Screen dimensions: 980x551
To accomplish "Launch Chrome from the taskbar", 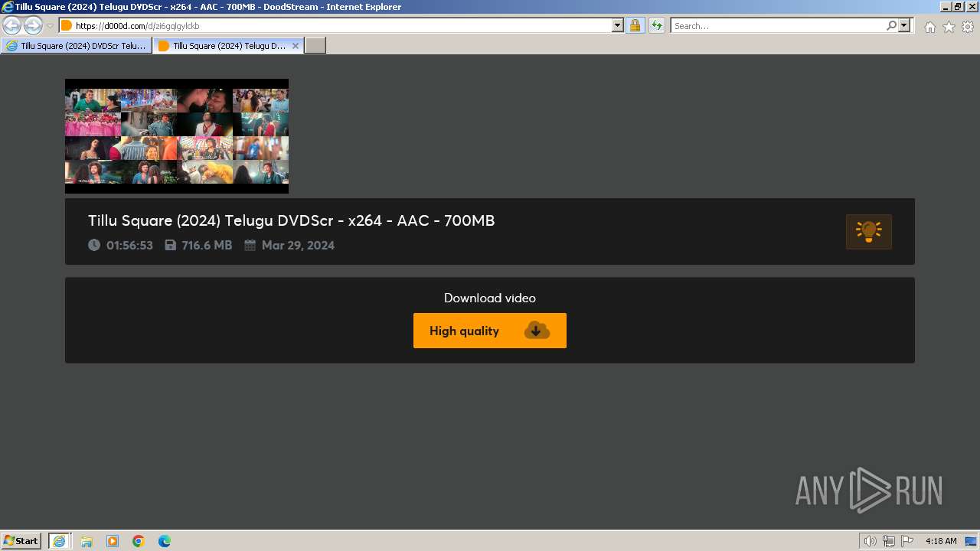I will click(x=139, y=541).
